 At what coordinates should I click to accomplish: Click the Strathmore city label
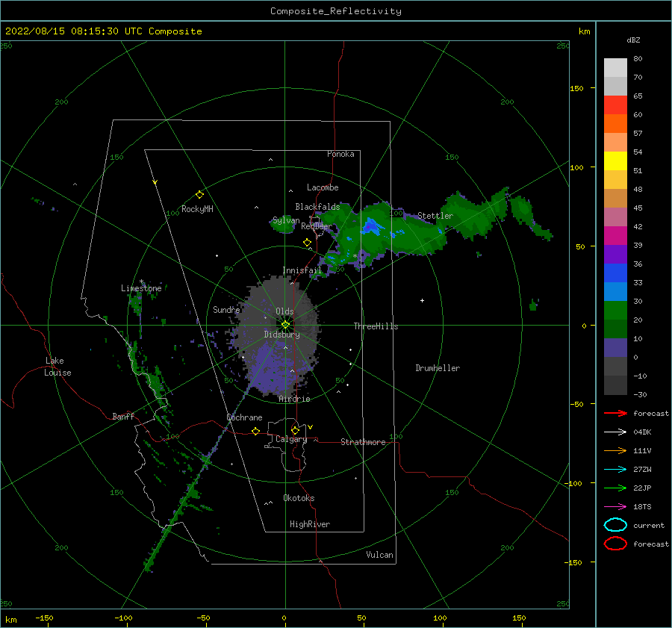click(363, 442)
